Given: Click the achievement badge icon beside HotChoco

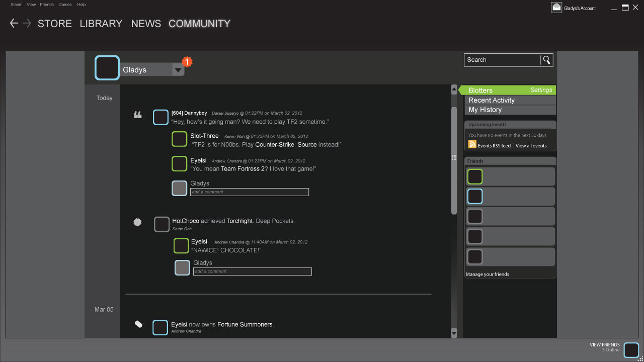Looking at the screenshot, I should (x=137, y=222).
